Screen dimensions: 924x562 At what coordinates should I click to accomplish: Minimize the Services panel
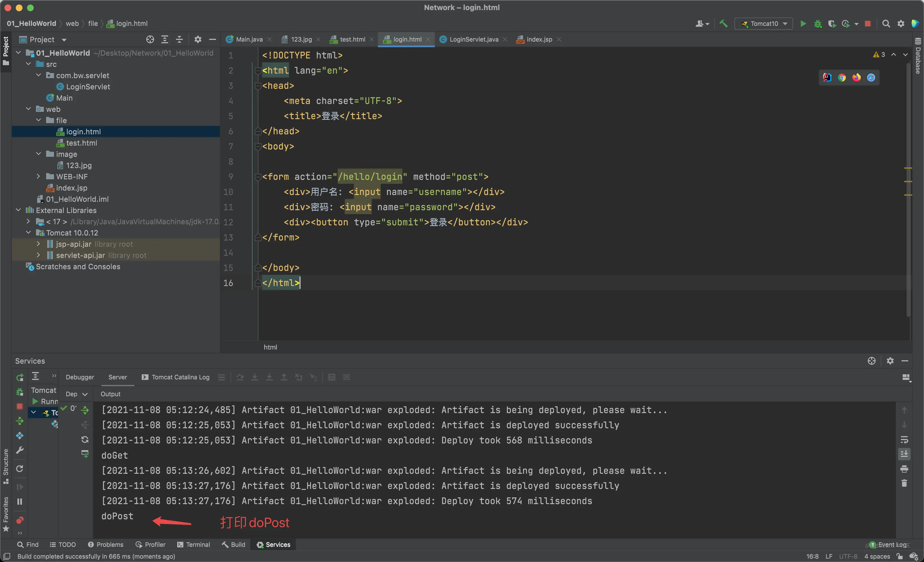coord(905,361)
